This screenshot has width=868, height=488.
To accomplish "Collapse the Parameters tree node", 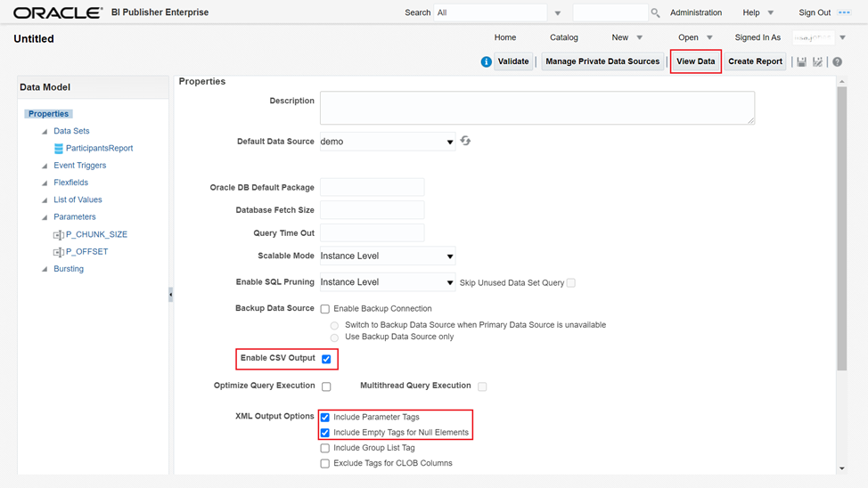I will point(45,217).
